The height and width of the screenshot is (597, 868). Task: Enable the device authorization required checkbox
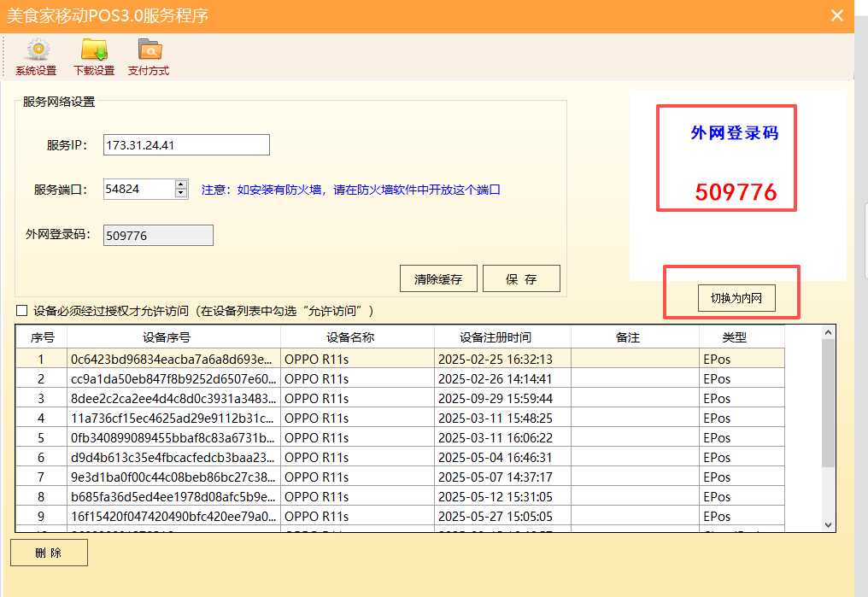[22, 311]
